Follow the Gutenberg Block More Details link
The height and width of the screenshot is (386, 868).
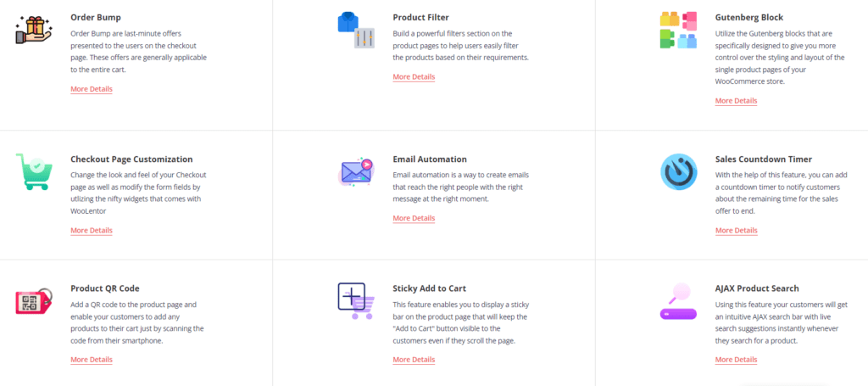[736, 101]
